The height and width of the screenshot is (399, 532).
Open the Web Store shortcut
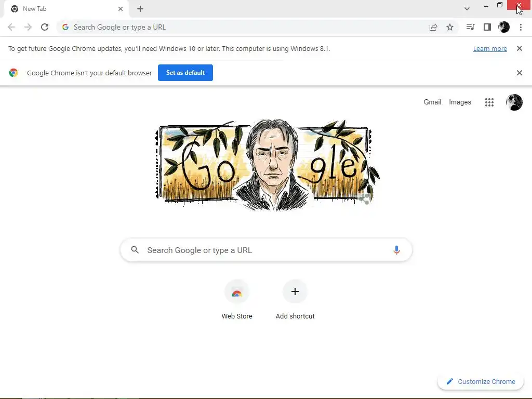point(237,293)
